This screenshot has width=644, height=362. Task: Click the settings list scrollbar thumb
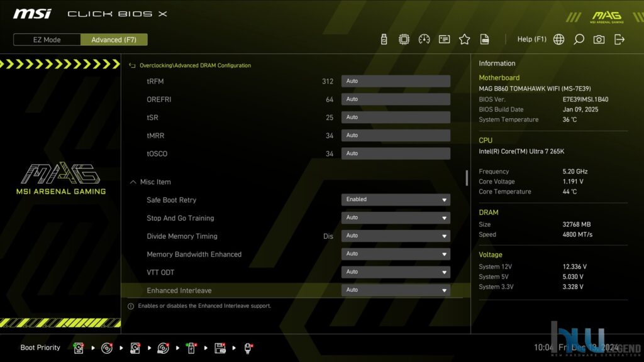[x=467, y=178]
